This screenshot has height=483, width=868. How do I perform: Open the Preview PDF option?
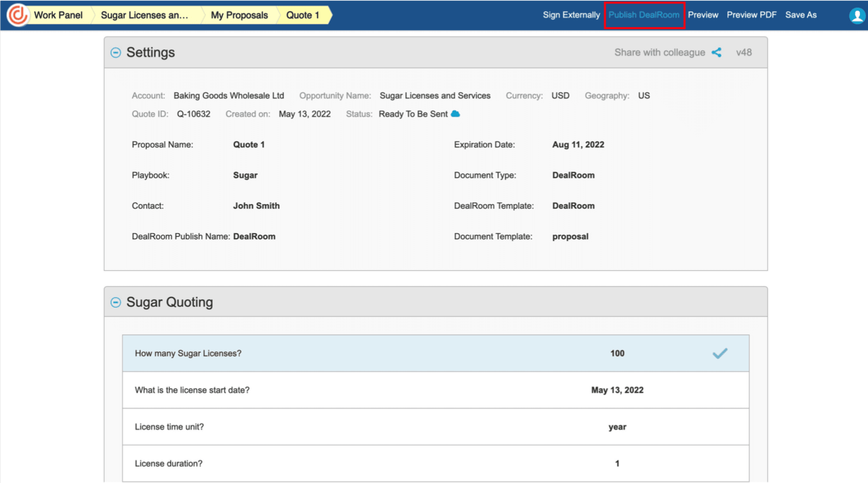(751, 15)
